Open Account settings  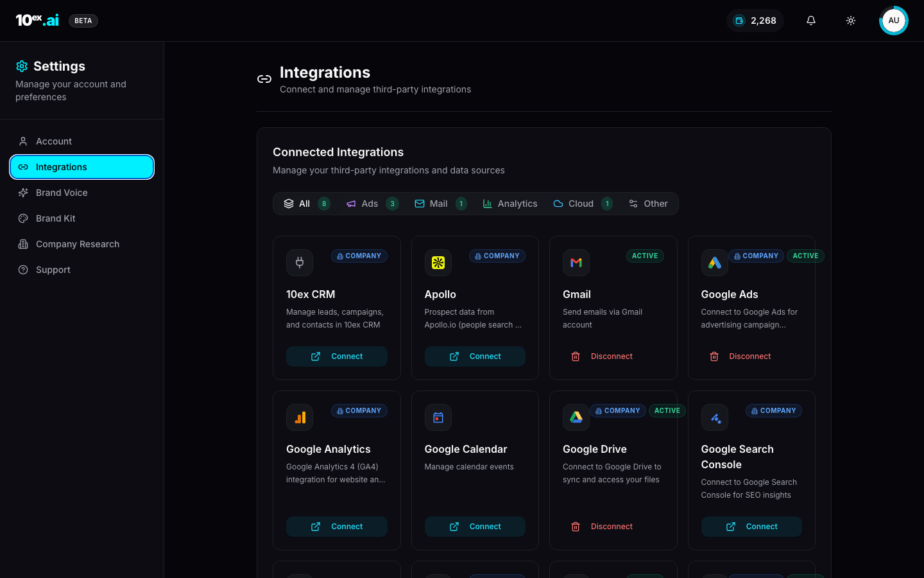[82, 141]
